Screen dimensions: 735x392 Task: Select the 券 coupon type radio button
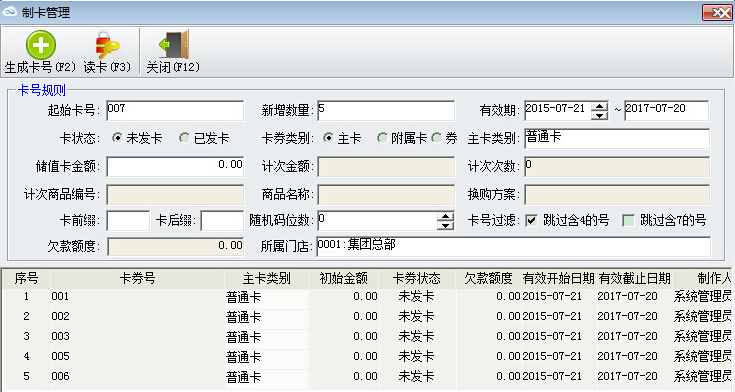pos(436,138)
